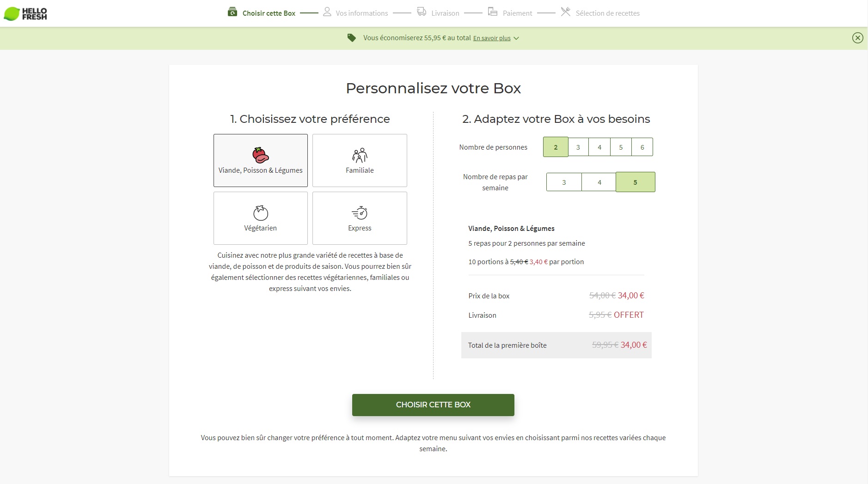Dismiss the savings banner with the X
This screenshot has height=484, width=868.
857,38
